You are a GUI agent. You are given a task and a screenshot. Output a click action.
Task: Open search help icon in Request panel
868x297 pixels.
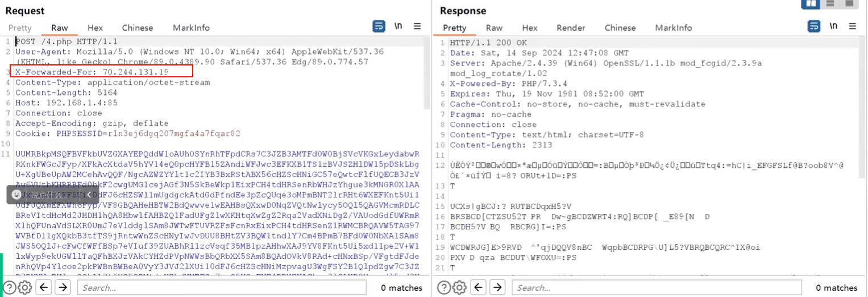tap(9, 287)
